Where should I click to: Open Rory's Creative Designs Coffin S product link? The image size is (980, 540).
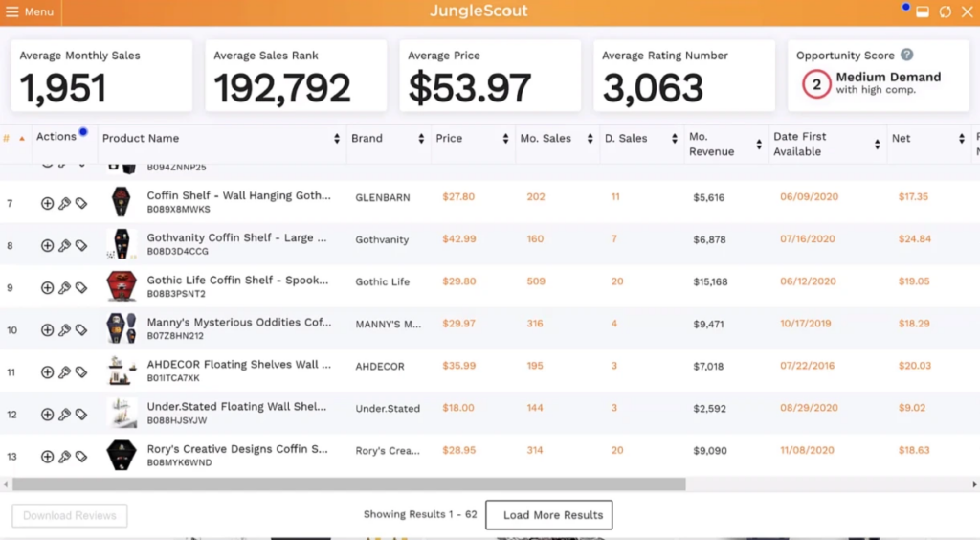point(237,449)
